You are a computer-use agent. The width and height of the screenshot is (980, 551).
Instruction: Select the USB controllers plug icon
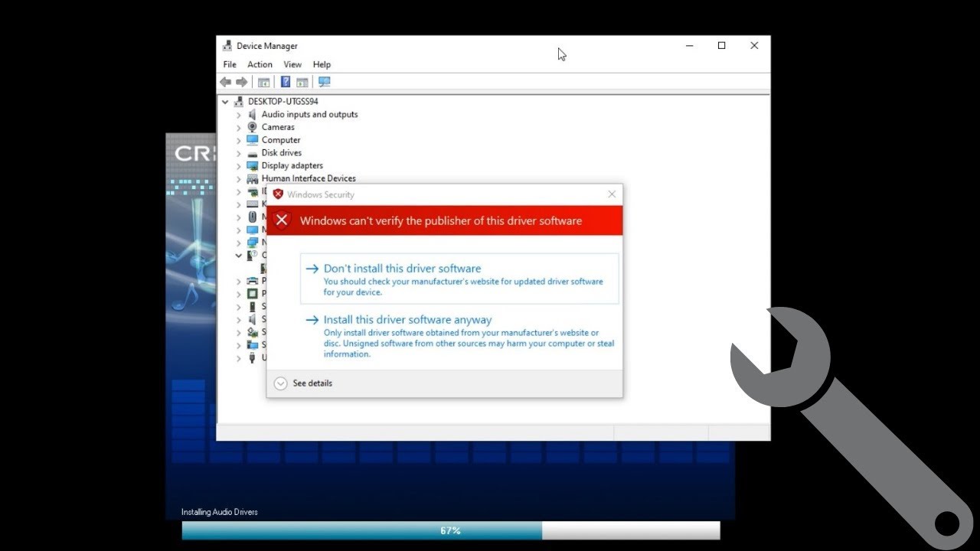(252, 357)
